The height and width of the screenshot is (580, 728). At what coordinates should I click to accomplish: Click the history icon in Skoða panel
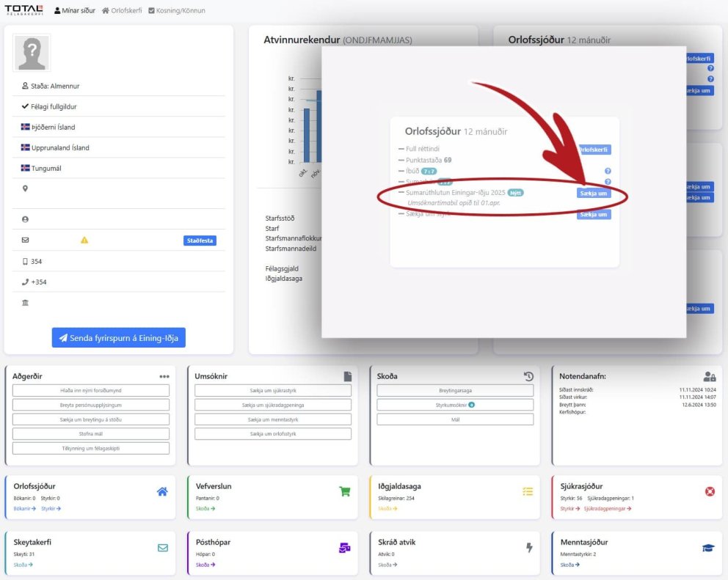click(x=528, y=376)
